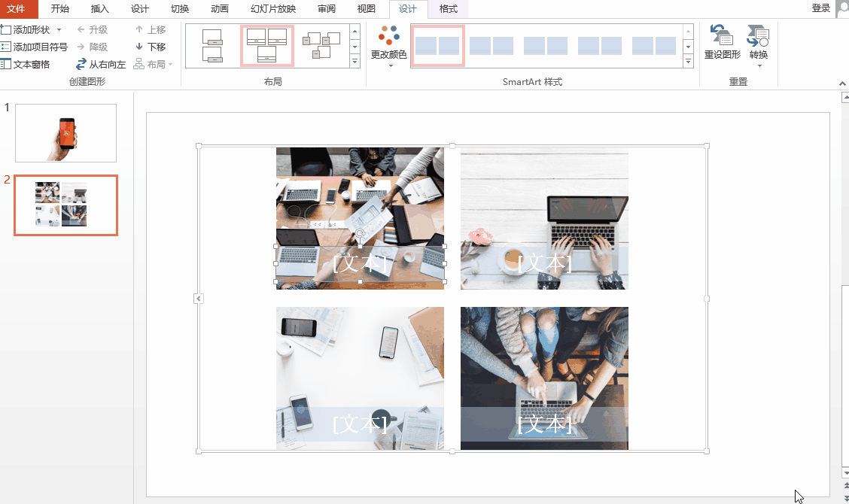Click the vertical scrollbar up arrow

[845, 98]
